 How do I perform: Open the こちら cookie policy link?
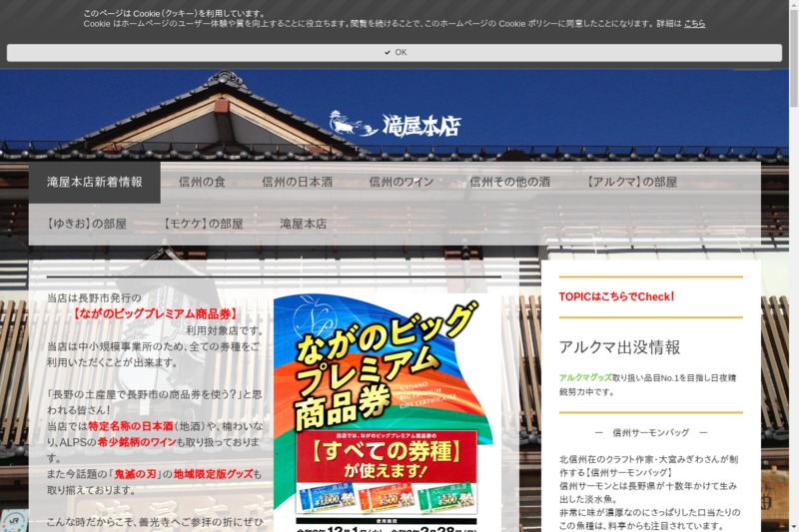(x=694, y=23)
